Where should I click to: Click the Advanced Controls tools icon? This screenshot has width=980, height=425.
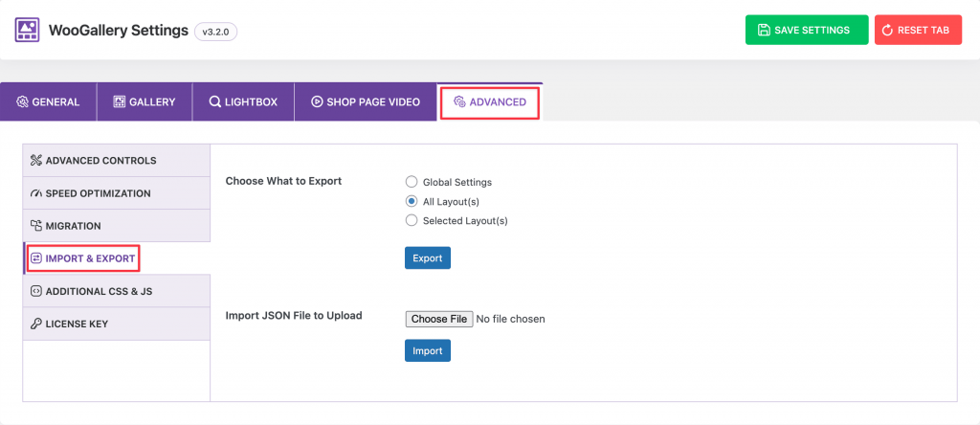click(x=35, y=161)
